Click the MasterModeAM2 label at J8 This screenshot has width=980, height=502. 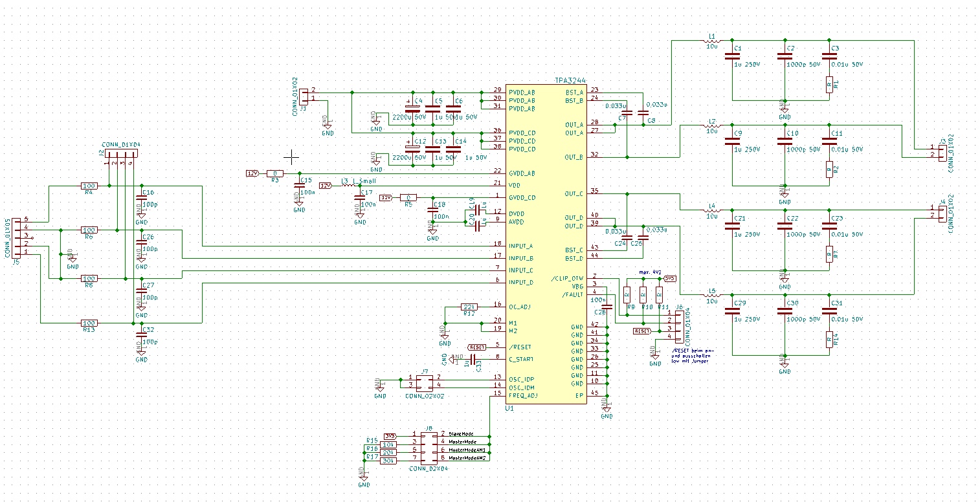pyautogui.click(x=467, y=457)
